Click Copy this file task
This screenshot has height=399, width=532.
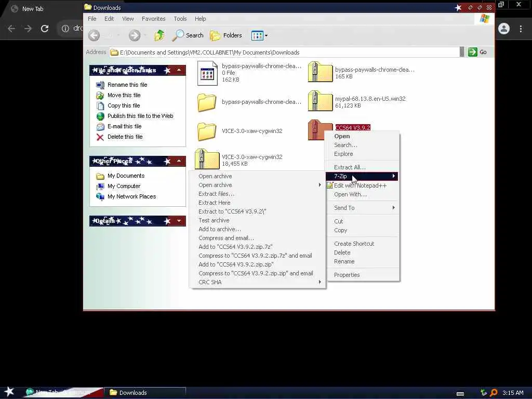(x=124, y=105)
